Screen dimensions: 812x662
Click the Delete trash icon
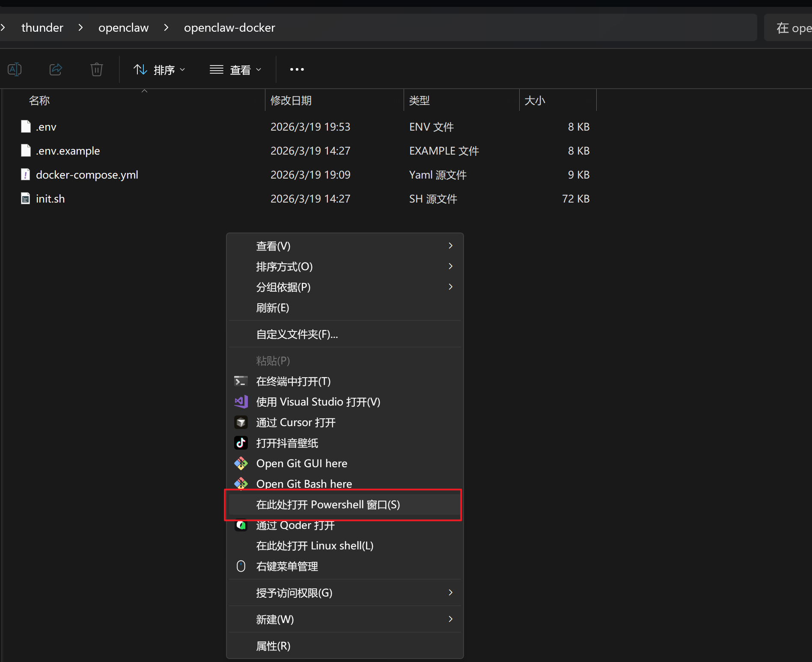point(97,69)
